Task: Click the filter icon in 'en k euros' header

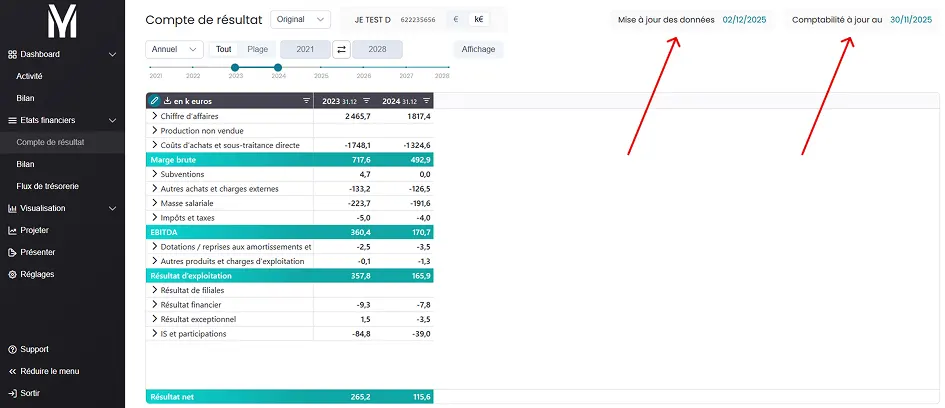Action: [306, 101]
